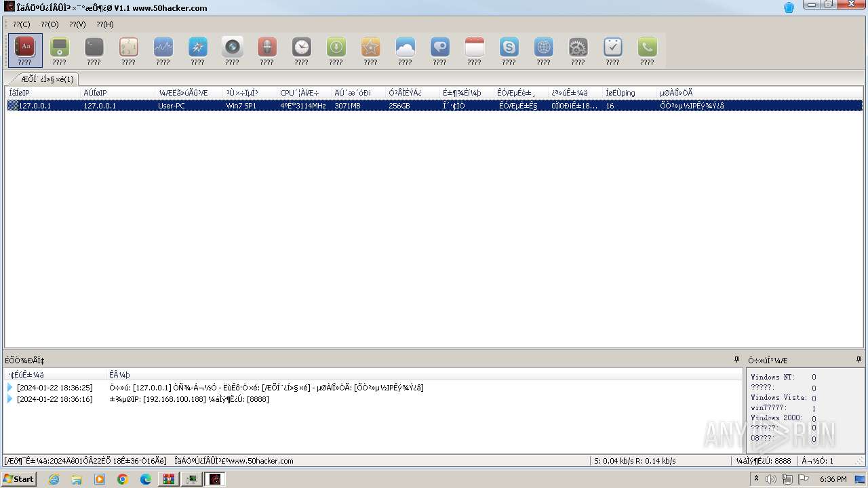
Task: Select the log entry at 18:36:25
Action: pos(373,388)
